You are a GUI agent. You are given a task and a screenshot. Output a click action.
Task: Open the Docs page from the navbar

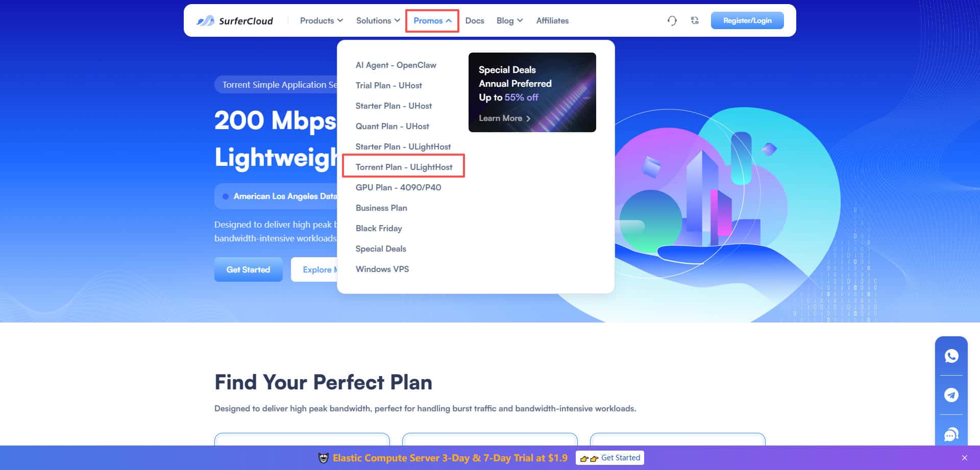click(x=475, y=20)
